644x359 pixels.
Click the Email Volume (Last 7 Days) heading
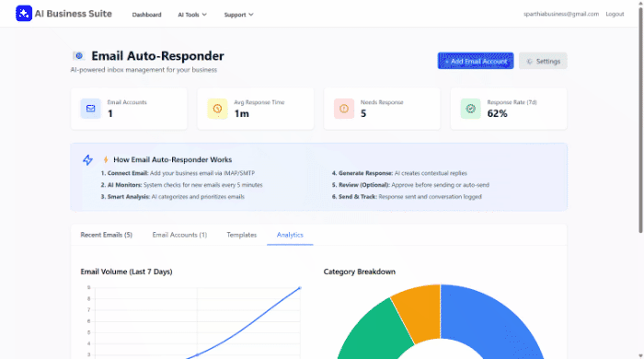[127, 272]
